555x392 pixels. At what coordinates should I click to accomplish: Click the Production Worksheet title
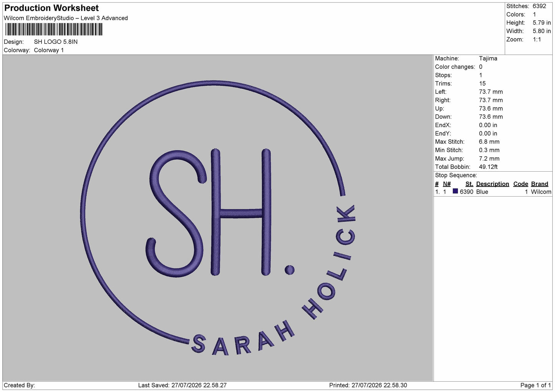51,8
